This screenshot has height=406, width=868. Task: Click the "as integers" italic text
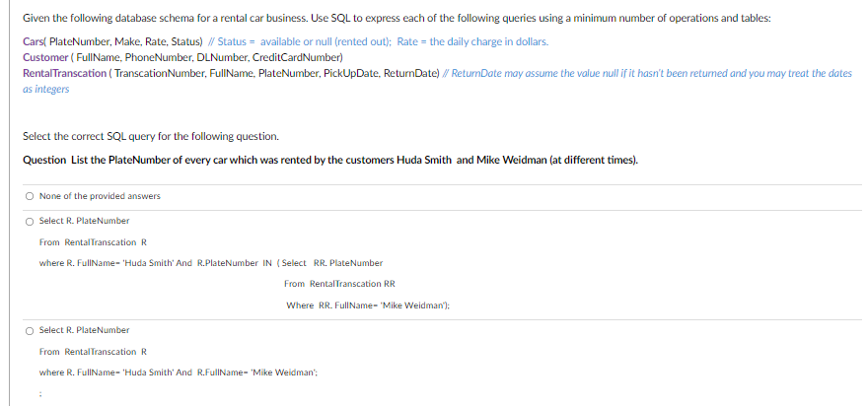coord(46,89)
